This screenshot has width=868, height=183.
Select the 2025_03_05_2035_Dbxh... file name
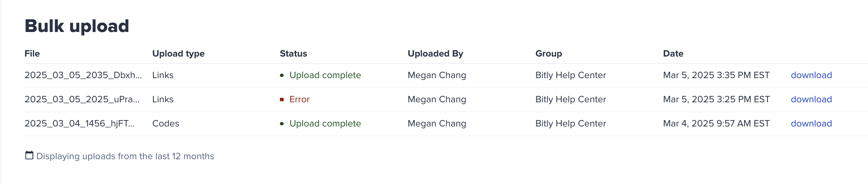83,75
